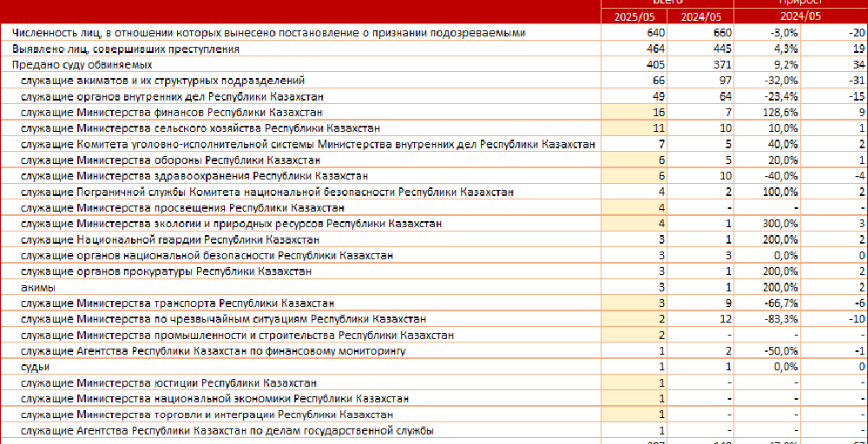Click the value 445 for identified persons
Viewport: 868px width, 444px height.
click(x=722, y=49)
